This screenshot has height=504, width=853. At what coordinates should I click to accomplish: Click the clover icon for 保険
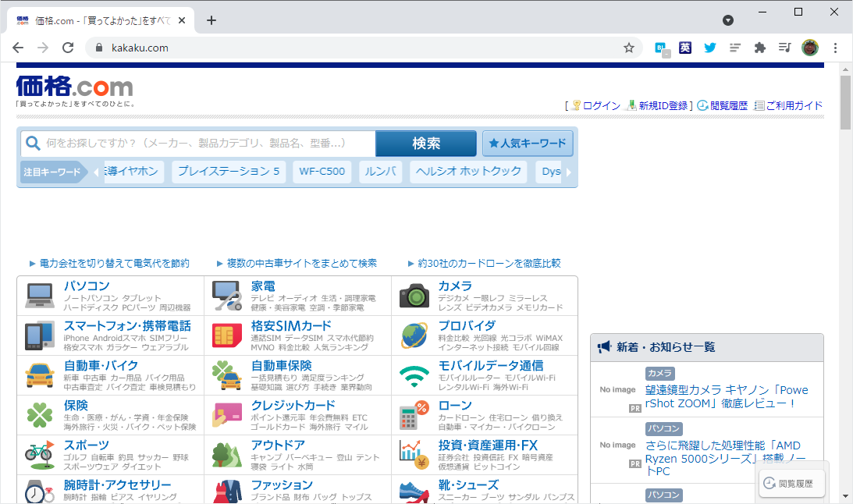[40, 415]
